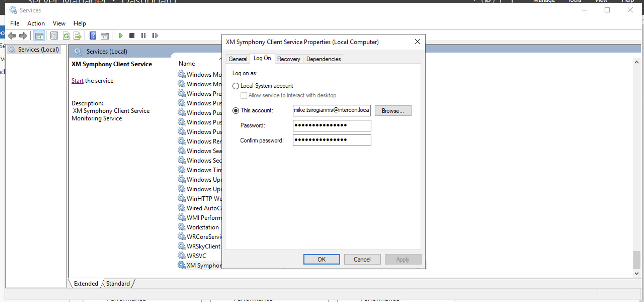Click the gear icon for WRSkyClient

pos(181,246)
